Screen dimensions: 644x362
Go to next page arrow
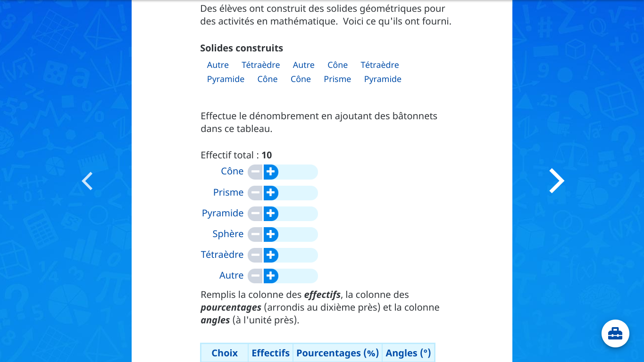[556, 181]
